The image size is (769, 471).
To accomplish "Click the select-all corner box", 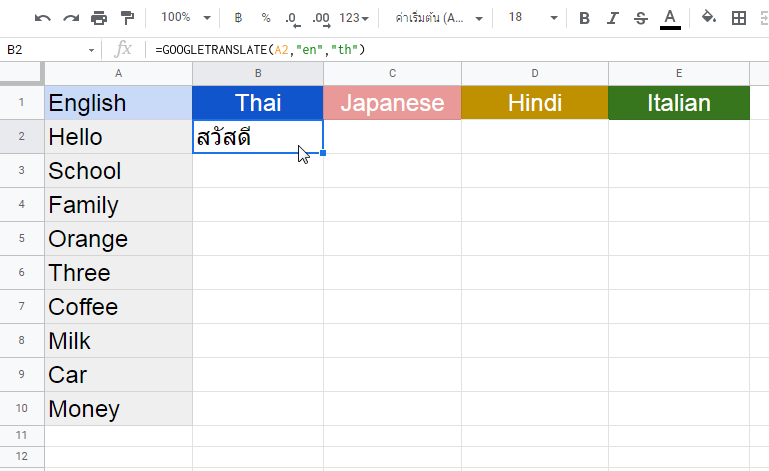I will point(22,73).
